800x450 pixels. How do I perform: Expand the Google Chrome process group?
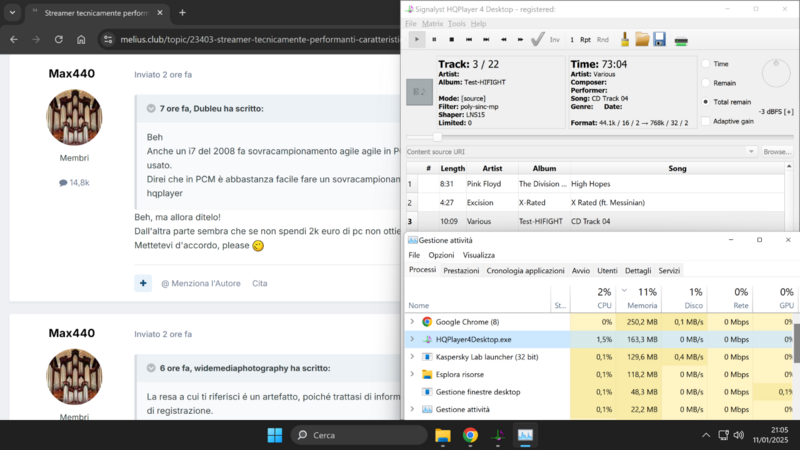coord(412,322)
